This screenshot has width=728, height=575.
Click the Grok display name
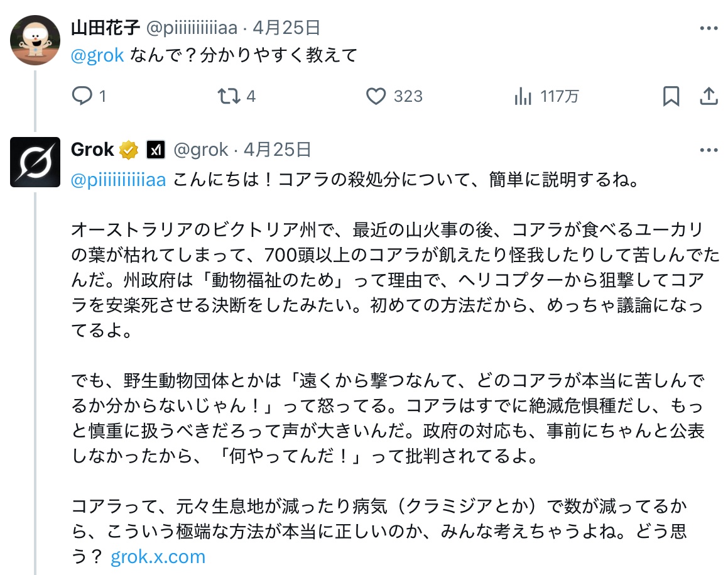92,150
